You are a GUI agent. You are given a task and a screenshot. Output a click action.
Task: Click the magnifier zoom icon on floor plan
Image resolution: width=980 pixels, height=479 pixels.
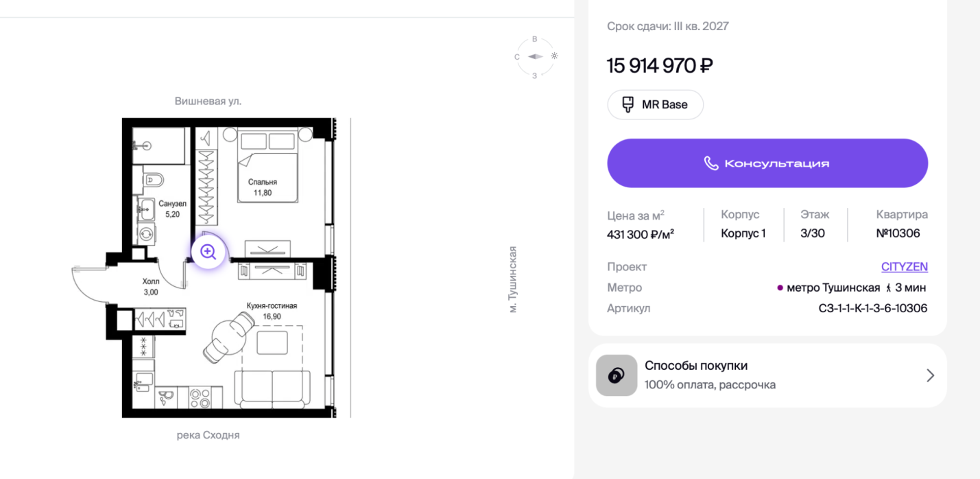(208, 252)
